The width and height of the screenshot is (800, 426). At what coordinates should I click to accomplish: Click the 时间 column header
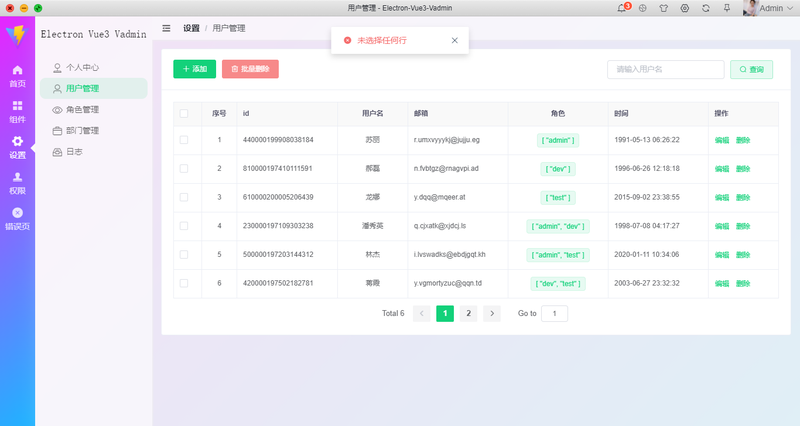tap(621, 113)
